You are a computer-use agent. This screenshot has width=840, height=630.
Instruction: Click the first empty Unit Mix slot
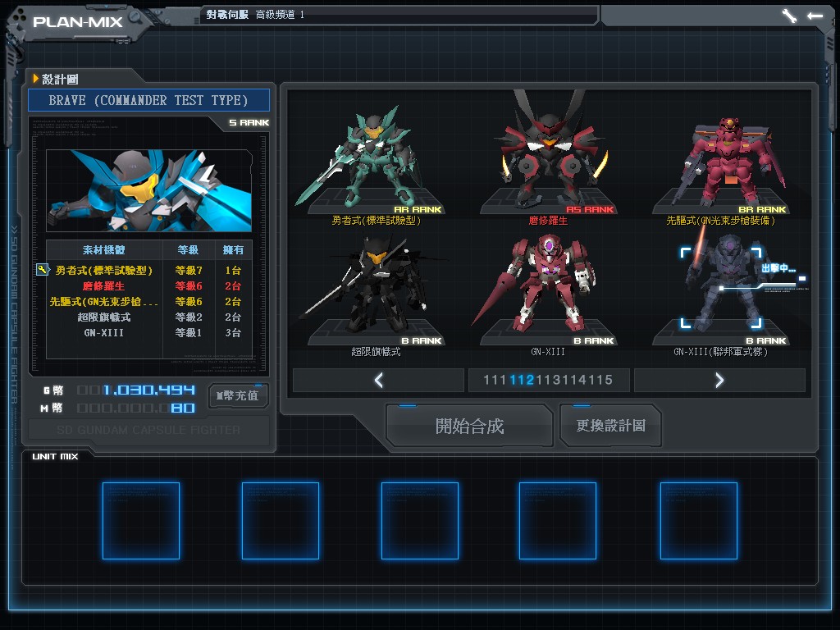pos(141,521)
